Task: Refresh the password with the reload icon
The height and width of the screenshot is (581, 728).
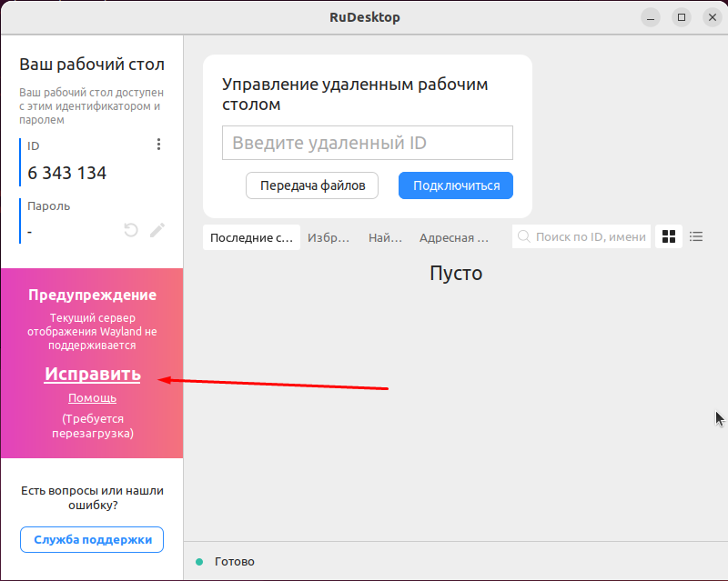Action: coord(131,230)
